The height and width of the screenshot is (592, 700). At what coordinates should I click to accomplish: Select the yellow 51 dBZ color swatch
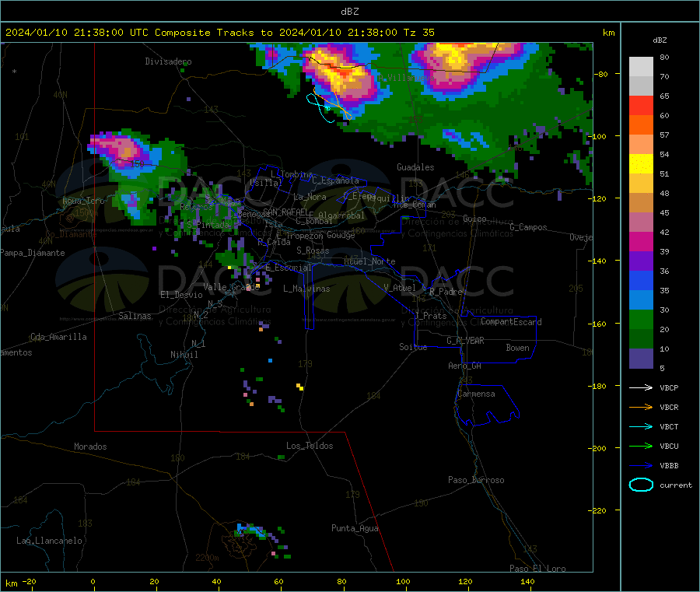[x=641, y=164]
